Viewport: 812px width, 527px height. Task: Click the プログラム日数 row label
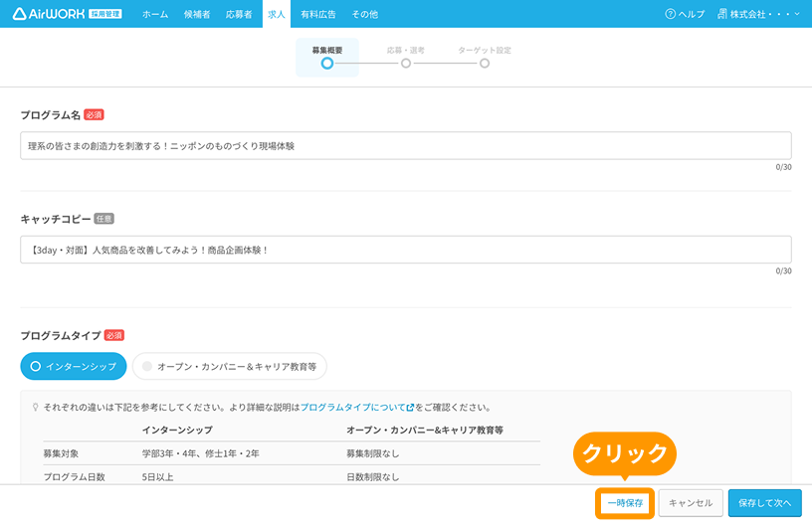coord(74,477)
